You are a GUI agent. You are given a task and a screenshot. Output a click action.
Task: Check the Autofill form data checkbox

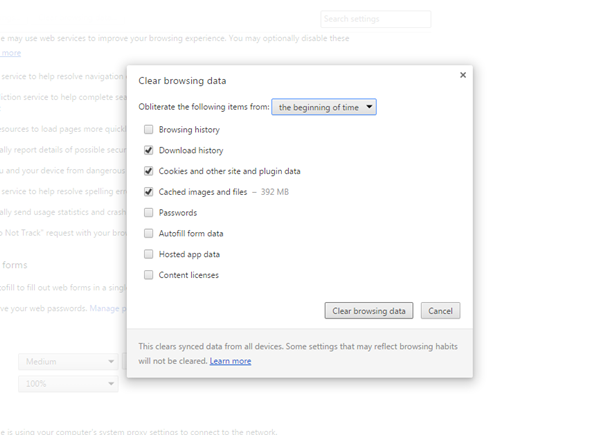(x=149, y=234)
